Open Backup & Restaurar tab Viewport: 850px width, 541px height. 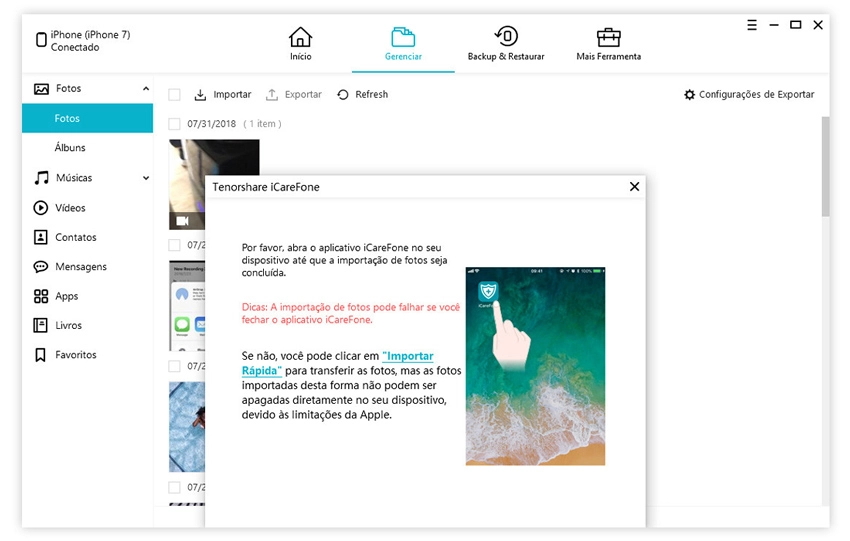(x=506, y=43)
